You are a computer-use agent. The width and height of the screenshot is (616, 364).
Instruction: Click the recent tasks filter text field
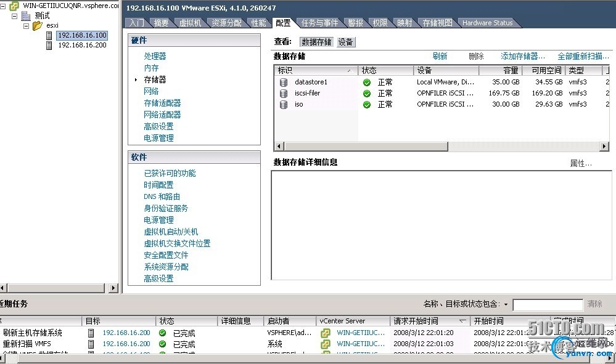(548, 305)
